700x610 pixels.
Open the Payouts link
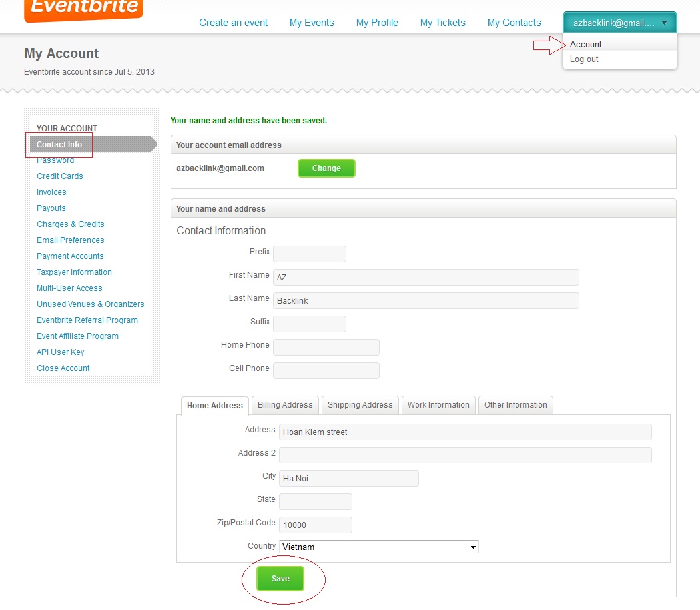click(x=51, y=208)
